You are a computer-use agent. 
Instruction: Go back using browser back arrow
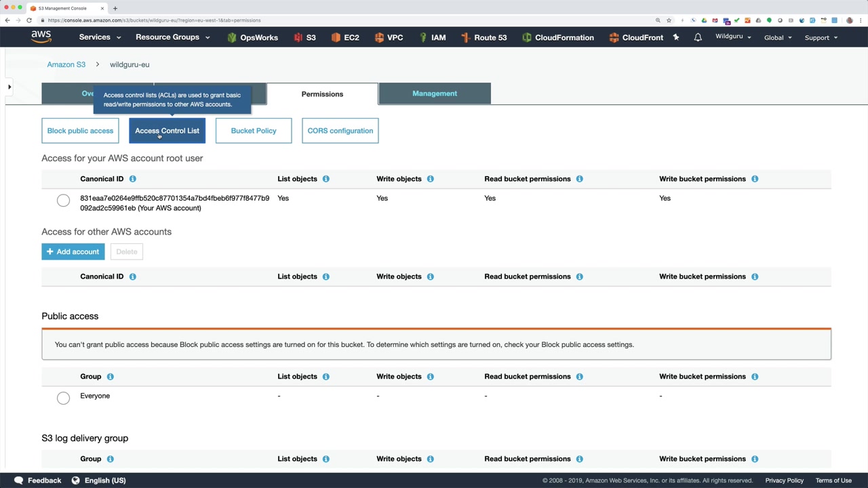7,20
